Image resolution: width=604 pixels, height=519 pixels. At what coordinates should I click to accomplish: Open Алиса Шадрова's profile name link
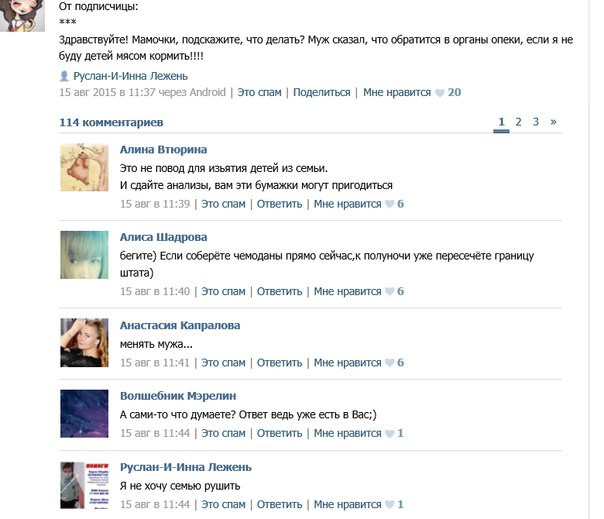click(163, 237)
